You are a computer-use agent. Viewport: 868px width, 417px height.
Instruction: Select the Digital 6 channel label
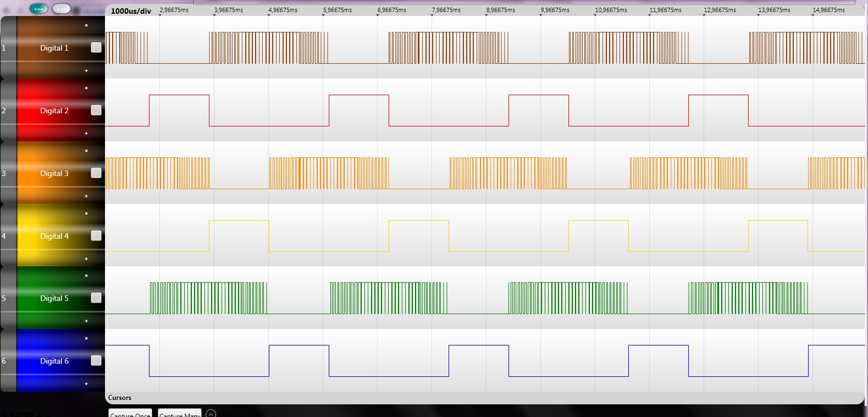pos(54,361)
